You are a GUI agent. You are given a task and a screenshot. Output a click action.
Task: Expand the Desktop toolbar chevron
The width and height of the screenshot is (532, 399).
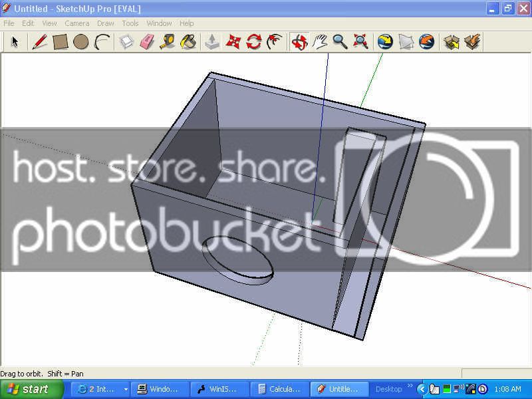click(x=410, y=386)
